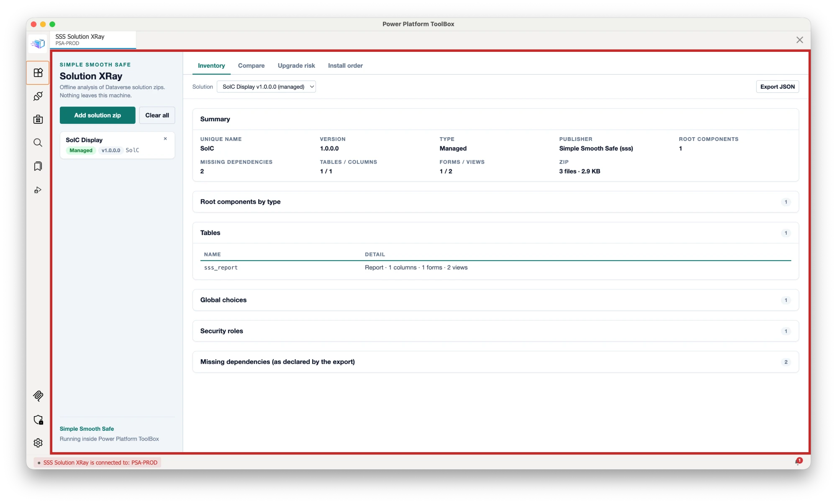The width and height of the screenshot is (837, 504).
Task: Click the NAME column header in Tables
Action: click(x=212, y=254)
